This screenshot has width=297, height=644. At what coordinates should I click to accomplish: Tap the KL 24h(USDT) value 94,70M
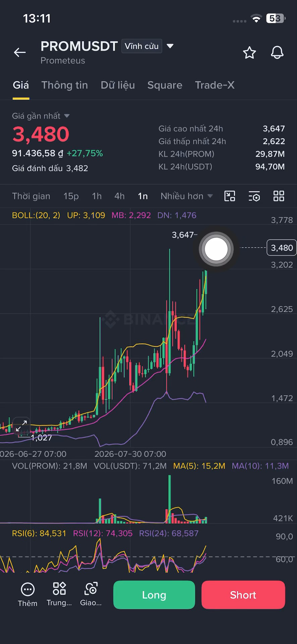click(x=270, y=167)
